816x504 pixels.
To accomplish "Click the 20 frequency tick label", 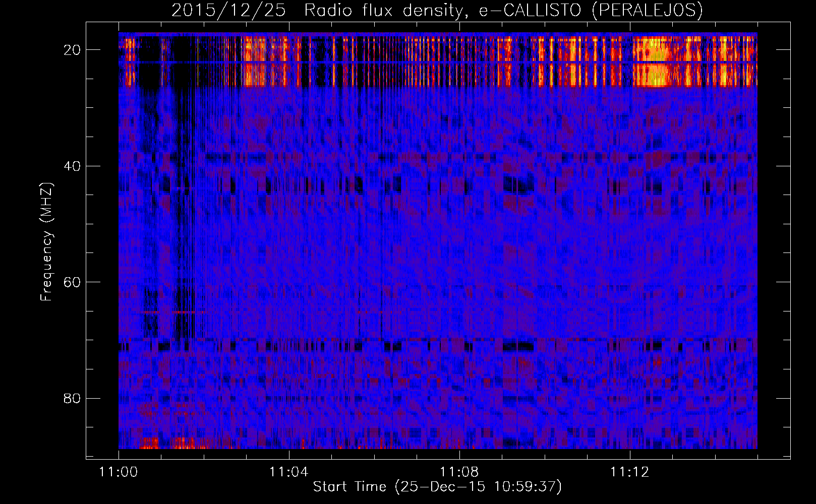I will 73,50.
